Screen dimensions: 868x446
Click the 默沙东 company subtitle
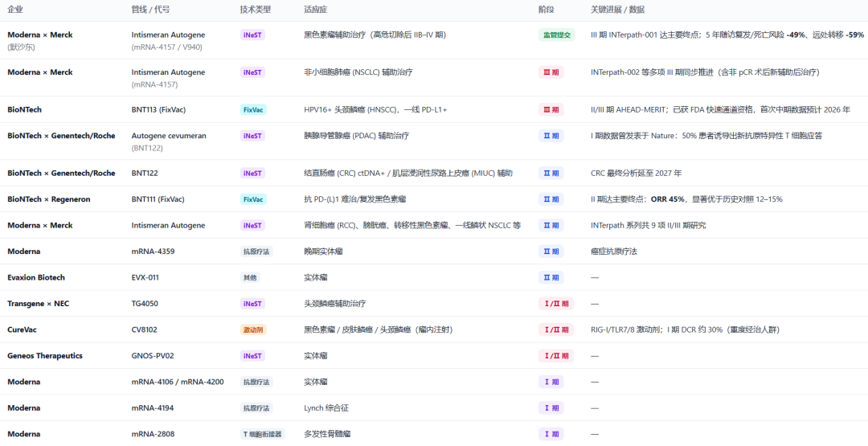coord(21,47)
